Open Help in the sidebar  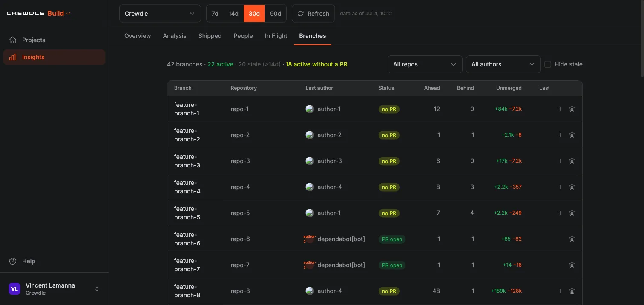(x=54, y=261)
